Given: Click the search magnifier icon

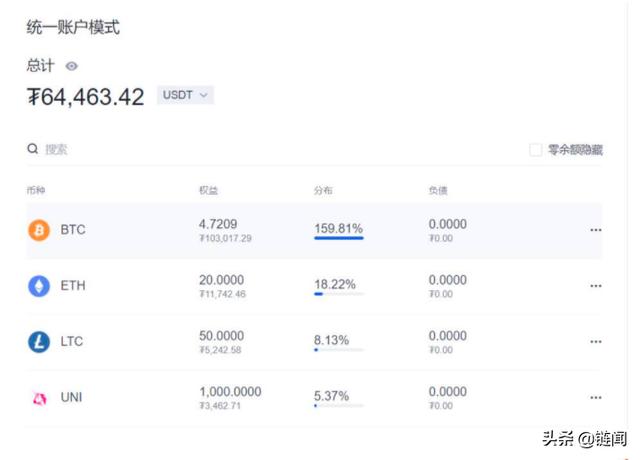Looking at the screenshot, I should (x=33, y=149).
